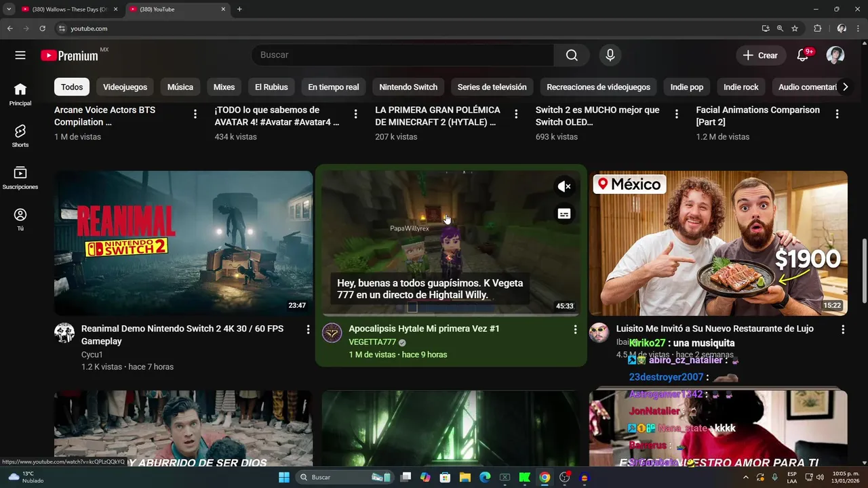Screen dimensions: 868x488
Task: Go back in Chrome
Action: (x=9, y=28)
